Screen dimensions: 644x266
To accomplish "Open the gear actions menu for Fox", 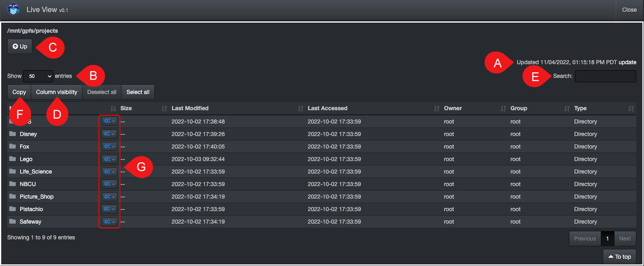I will [x=109, y=147].
